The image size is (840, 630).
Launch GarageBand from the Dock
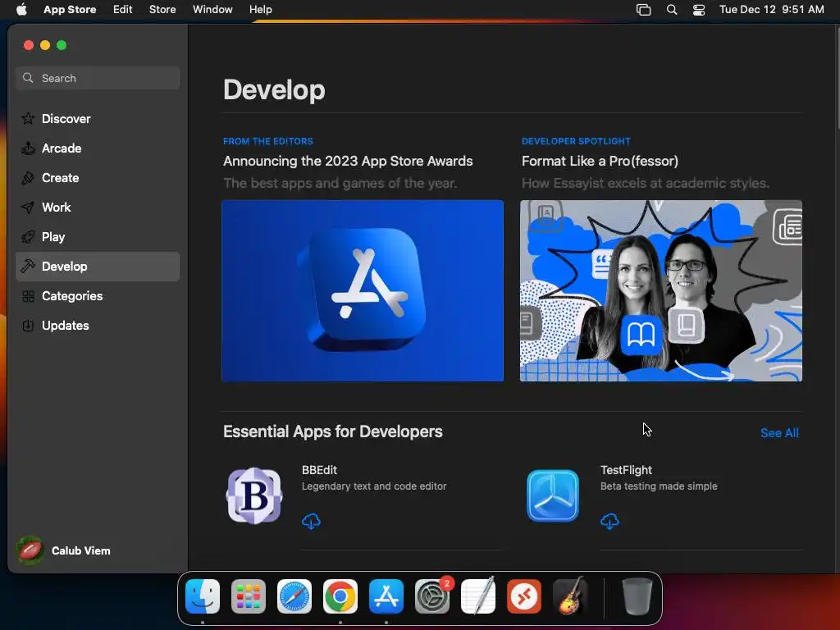(570, 596)
